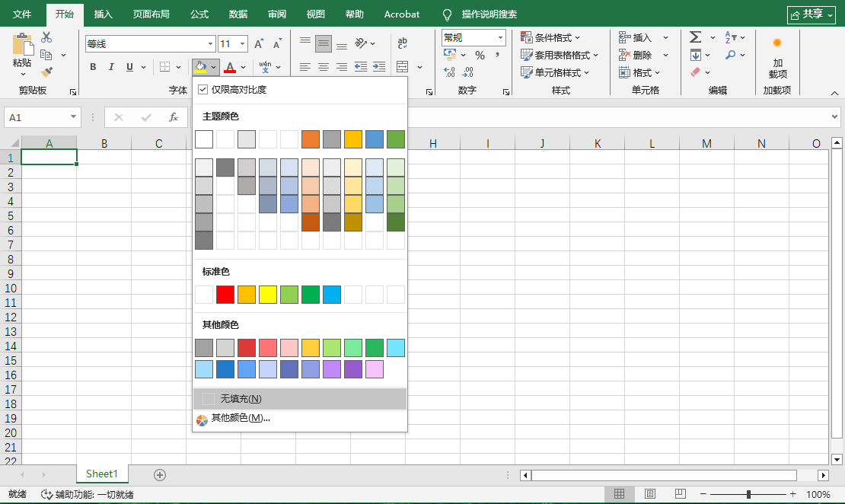Click the Cut scissors icon
The width and height of the screenshot is (845, 504).
[46, 37]
